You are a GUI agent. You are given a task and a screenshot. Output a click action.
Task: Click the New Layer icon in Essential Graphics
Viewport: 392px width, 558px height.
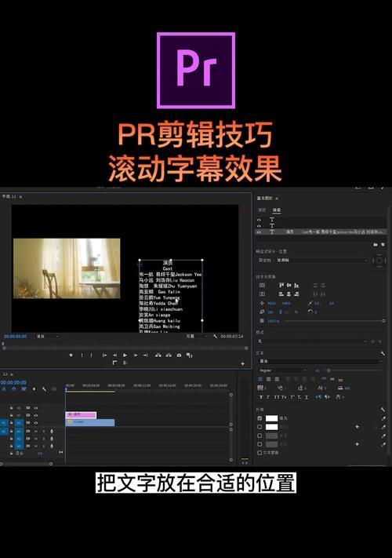tap(383, 245)
